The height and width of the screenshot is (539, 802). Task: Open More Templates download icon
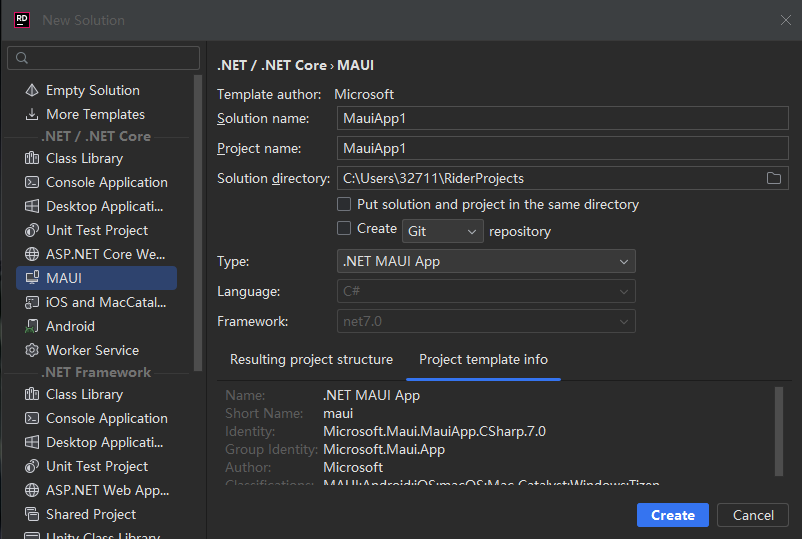32,114
